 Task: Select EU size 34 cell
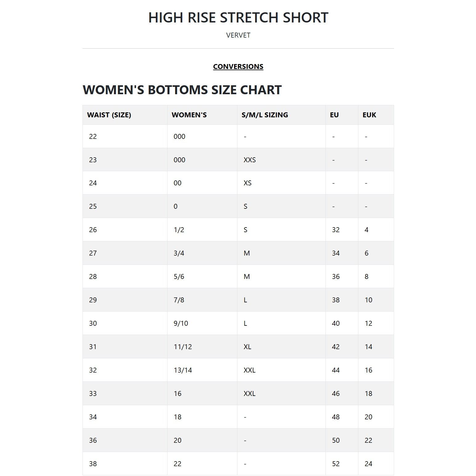point(342,253)
